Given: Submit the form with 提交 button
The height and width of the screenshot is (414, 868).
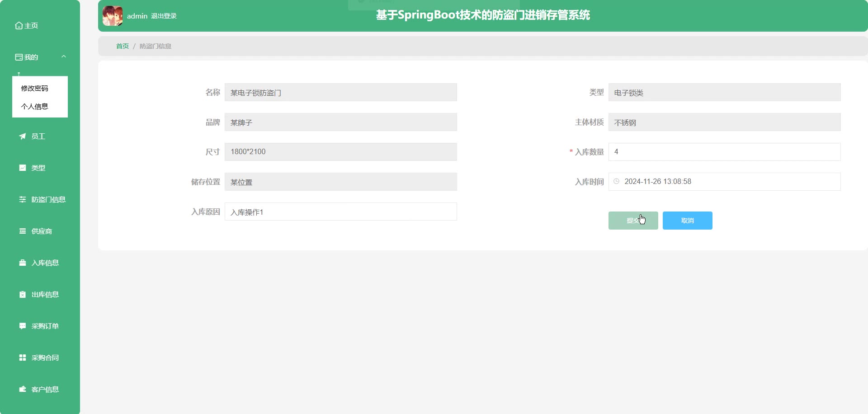Looking at the screenshot, I should click(633, 221).
